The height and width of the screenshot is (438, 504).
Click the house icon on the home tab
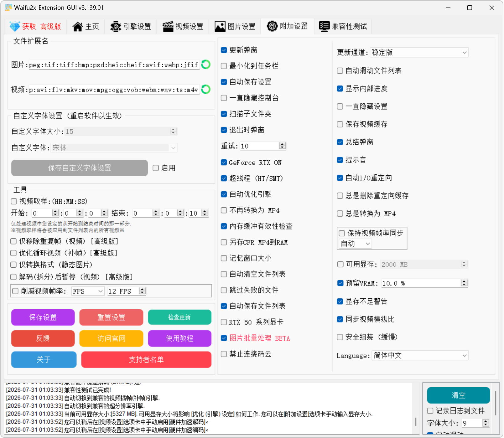78,27
